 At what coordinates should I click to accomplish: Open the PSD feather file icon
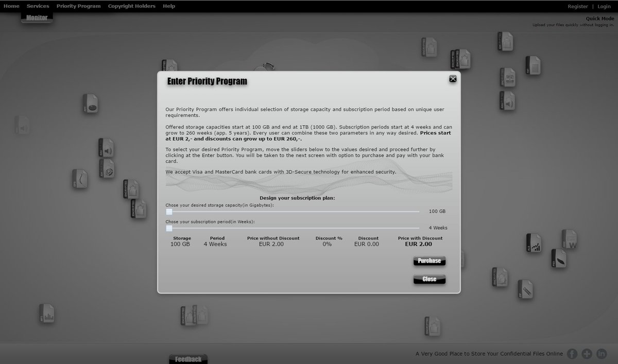(x=559, y=258)
